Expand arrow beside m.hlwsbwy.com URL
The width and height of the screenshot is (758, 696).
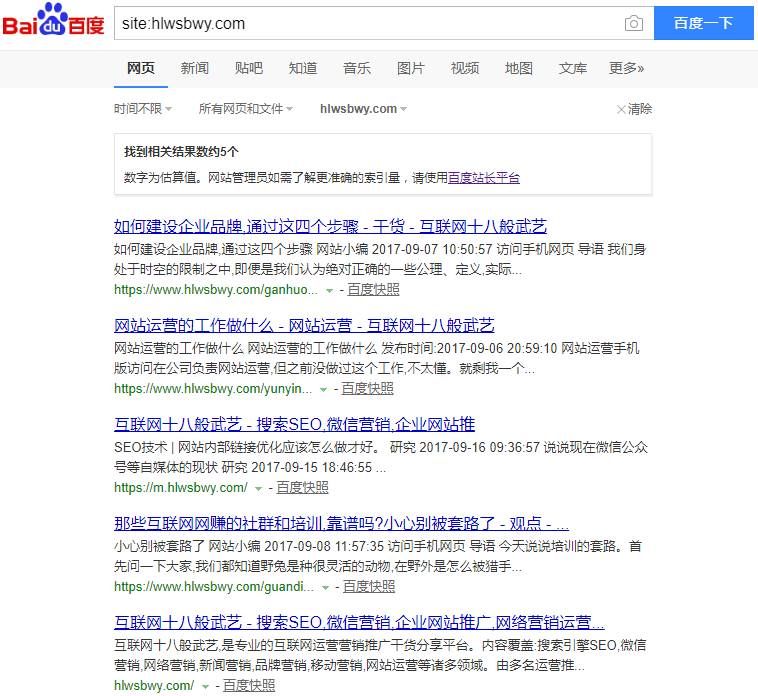click(x=258, y=489)
